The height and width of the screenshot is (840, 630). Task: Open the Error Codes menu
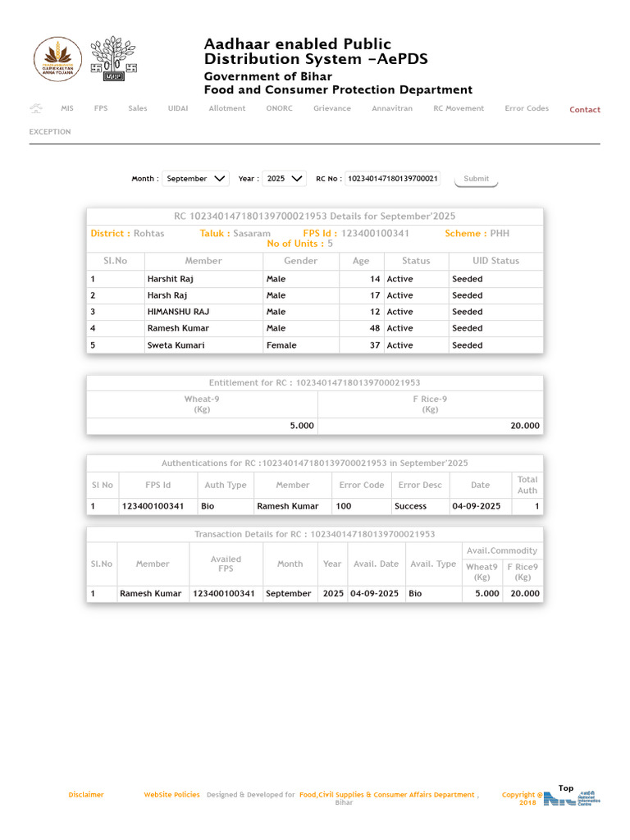527,108
